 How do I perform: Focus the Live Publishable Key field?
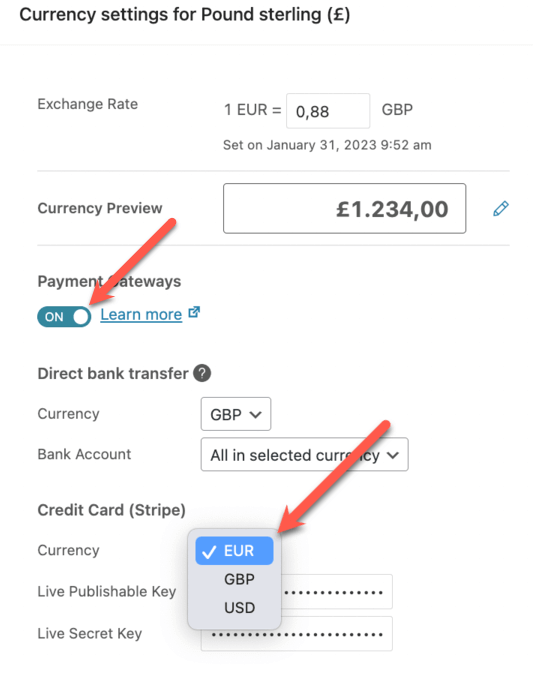337,591
